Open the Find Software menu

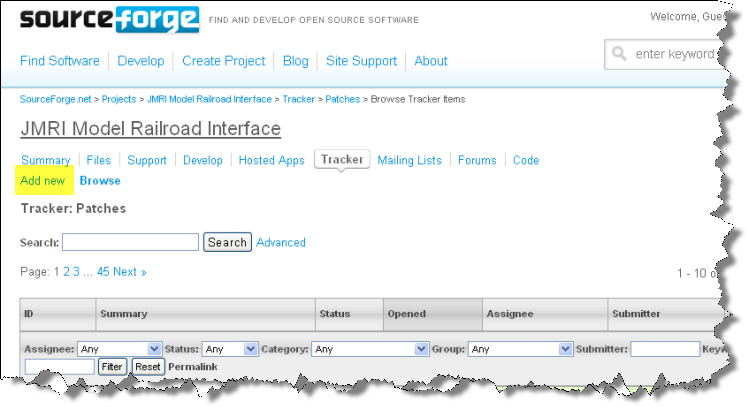(60, 61)
